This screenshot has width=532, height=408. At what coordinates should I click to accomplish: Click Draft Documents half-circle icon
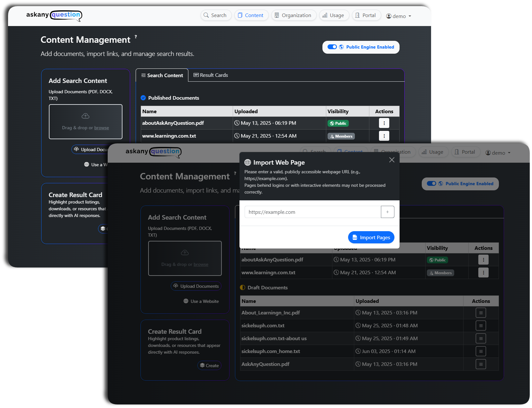[x=243, y=287]
